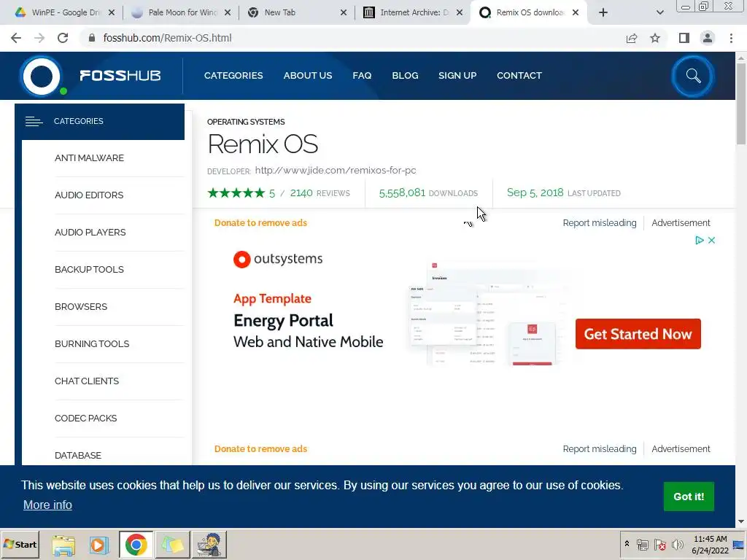This screenshot has width=747, height=560.
Task: Select CHAT CLIENTS category
Action: click(x=87, y=381)
